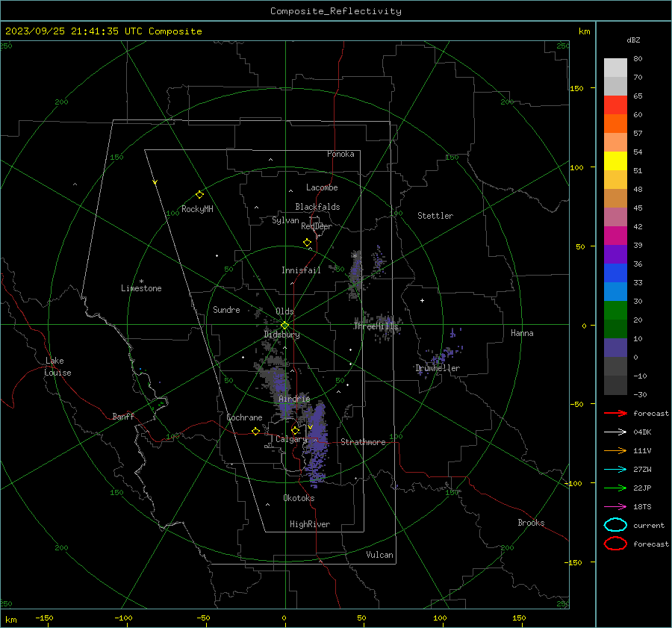Click the 0 dBZ slate-blue swatch
672x628 pixels.
click(615, 348)
